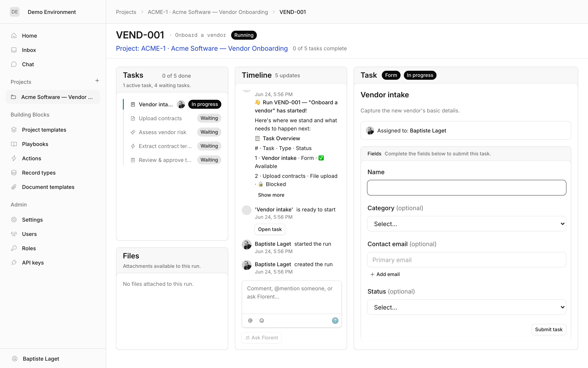Open the Project: ACME-1 Vendor Onboarding link
The image size is (588, 368).
click(202, 48)
